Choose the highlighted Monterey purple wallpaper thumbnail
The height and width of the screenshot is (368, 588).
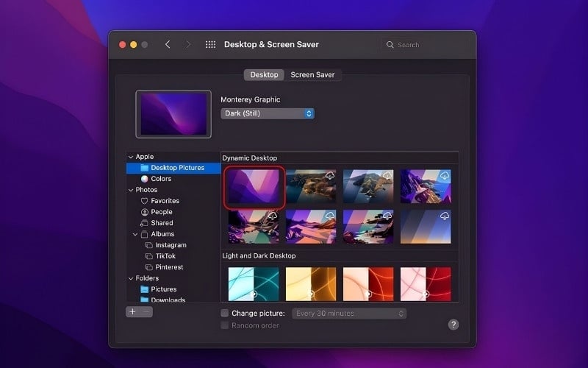(x=254, y=185)
